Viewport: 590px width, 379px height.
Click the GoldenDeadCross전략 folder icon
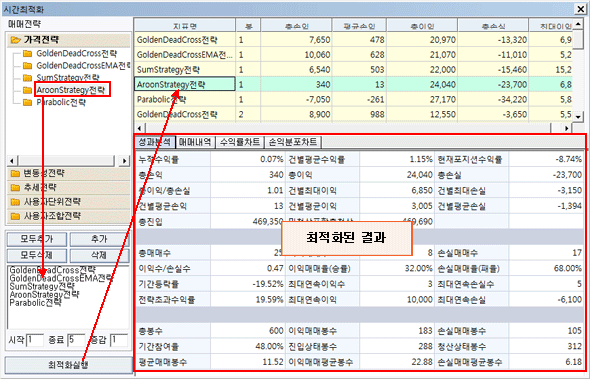27,53
